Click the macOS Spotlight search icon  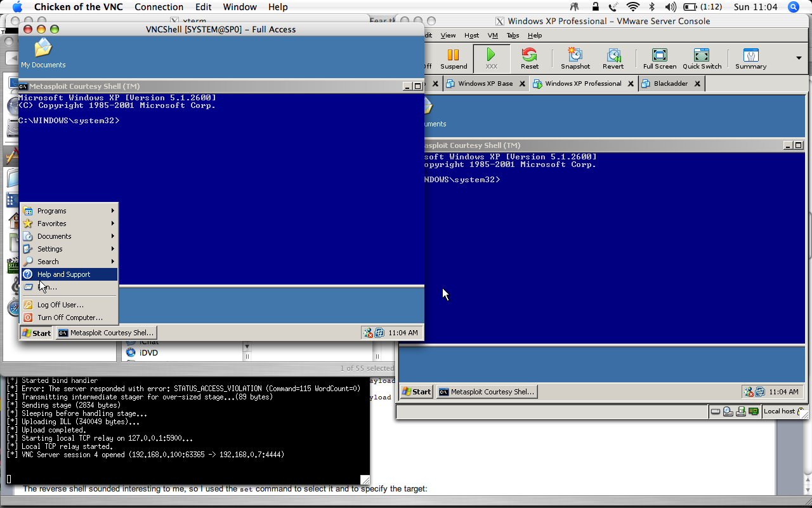[x=793, y=7]
